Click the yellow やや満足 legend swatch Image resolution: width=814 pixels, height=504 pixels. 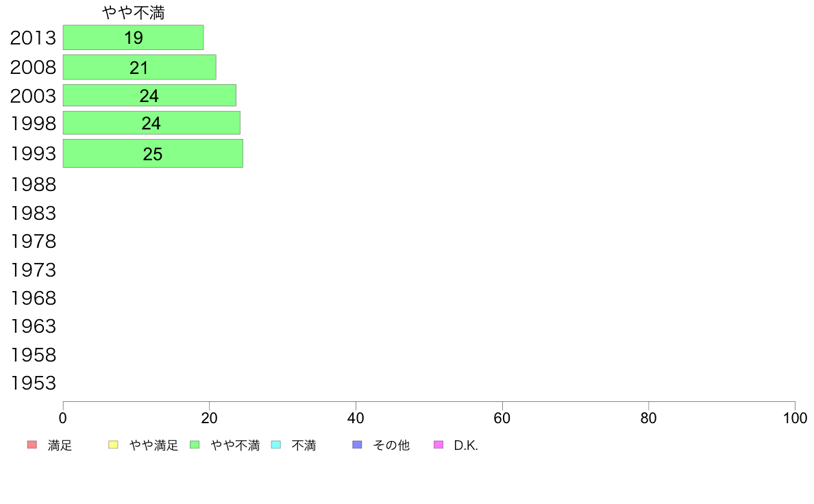click(x=113, y=445)
